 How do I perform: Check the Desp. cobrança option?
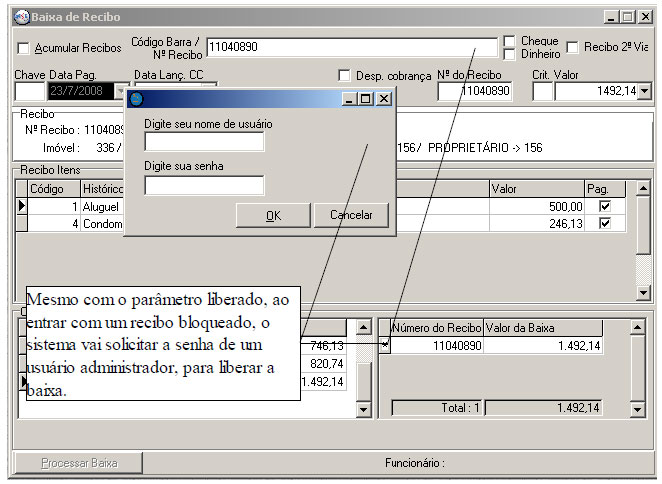[x=345, y=75]
